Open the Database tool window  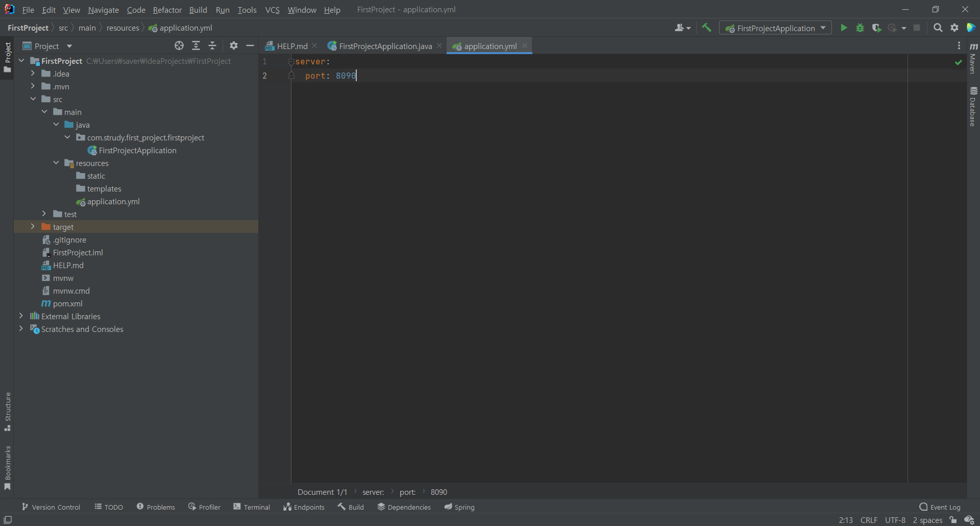(973, 106)
